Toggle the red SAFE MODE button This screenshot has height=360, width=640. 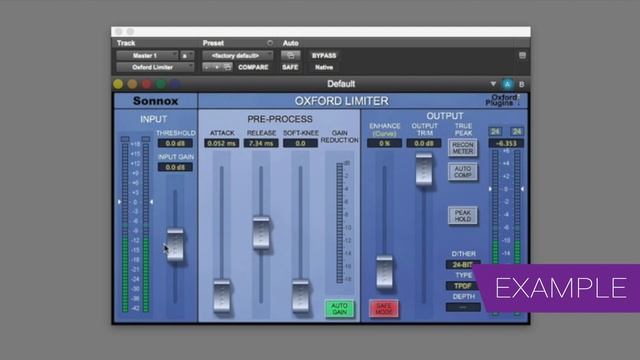tap(384, 309)
